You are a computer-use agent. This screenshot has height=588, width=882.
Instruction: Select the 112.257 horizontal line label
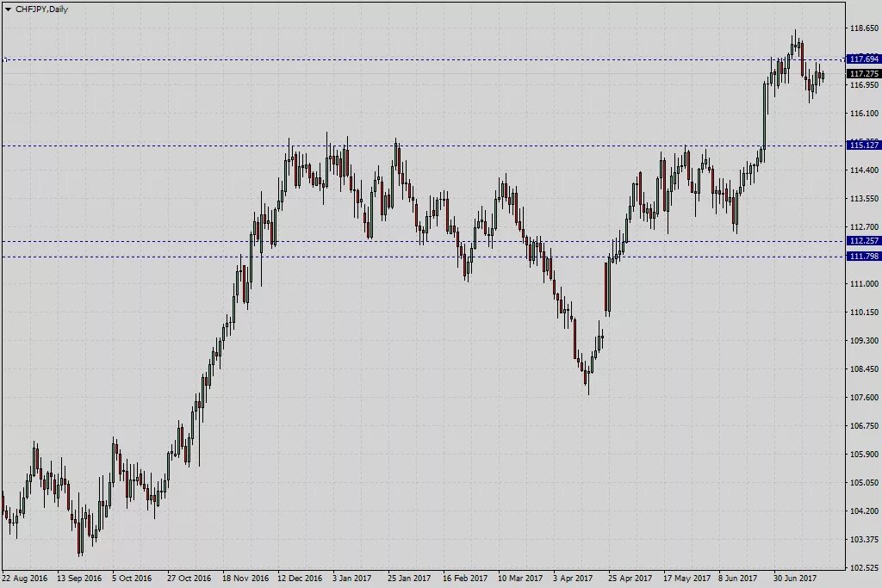pos(862,241)
